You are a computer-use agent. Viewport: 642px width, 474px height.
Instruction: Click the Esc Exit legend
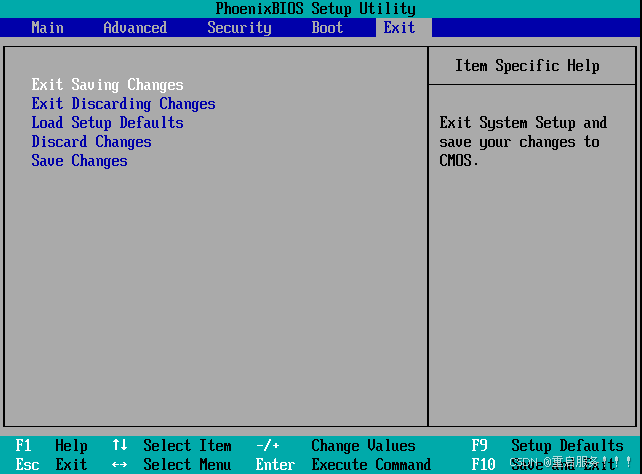click(51, 465)
